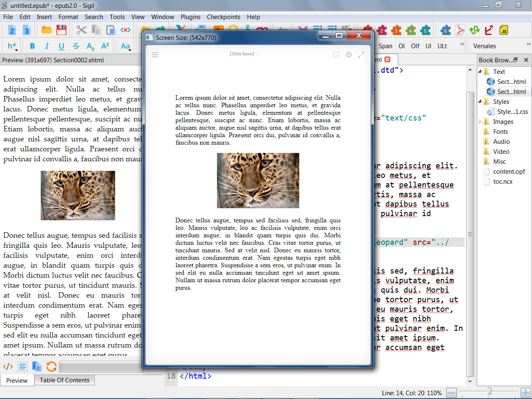This screenshot has height=399, width=532.
Task: Click the Versales clip button
Action: [485, 46]
